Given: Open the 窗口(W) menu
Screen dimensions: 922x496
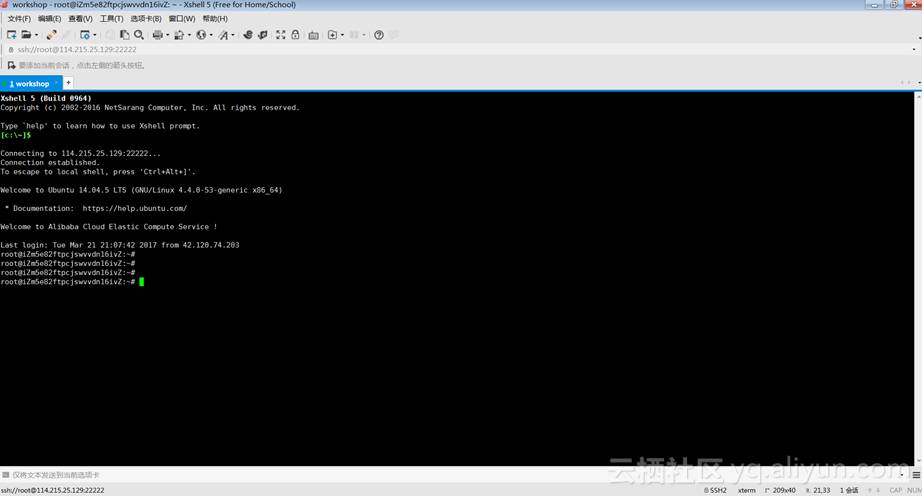Looking at the screenshot, I should click(x=182, y=19).
